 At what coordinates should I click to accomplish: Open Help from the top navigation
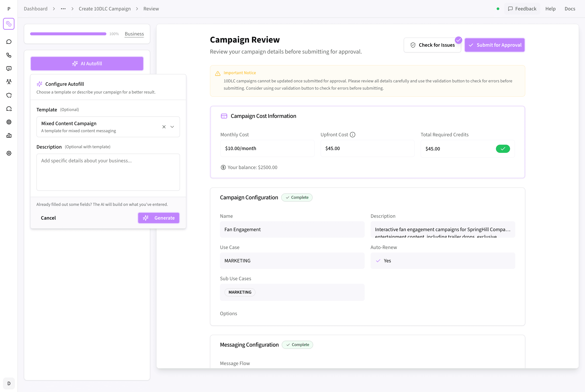[550, 9]
